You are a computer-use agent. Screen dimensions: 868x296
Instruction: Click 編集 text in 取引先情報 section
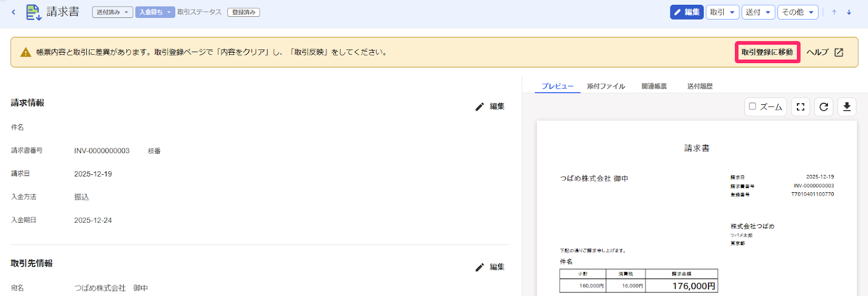coord(497,267)
